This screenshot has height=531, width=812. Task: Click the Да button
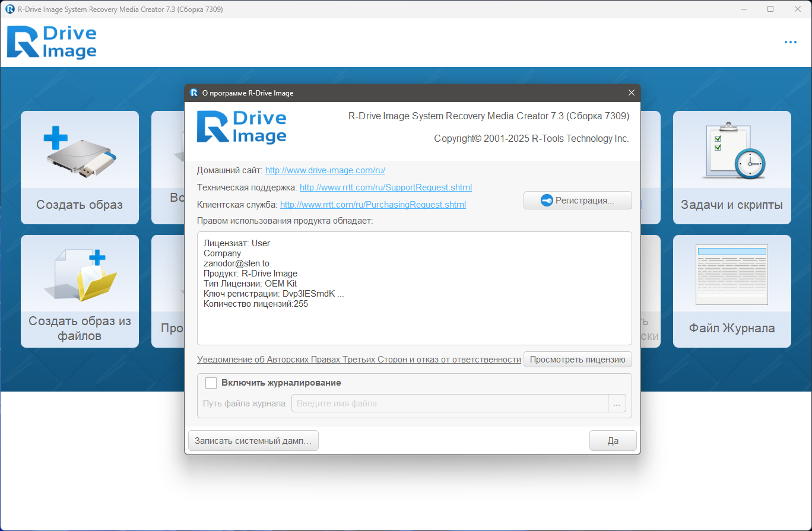(x=613, y=441)
